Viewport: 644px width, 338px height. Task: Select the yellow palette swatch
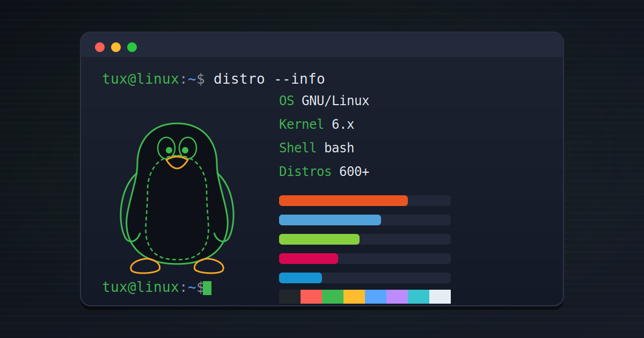[354, 297]
